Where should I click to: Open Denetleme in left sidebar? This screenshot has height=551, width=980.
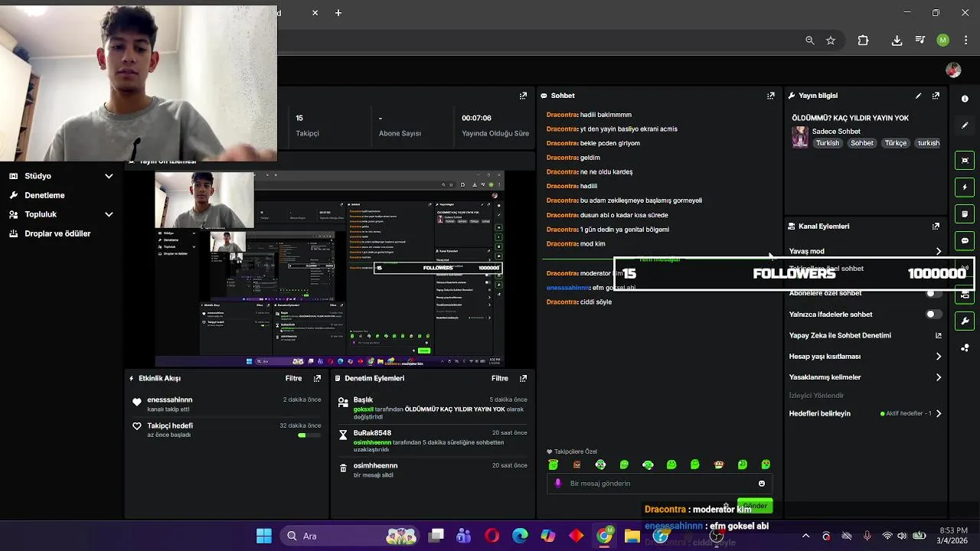pyautogui.click(x=44, y=195)
